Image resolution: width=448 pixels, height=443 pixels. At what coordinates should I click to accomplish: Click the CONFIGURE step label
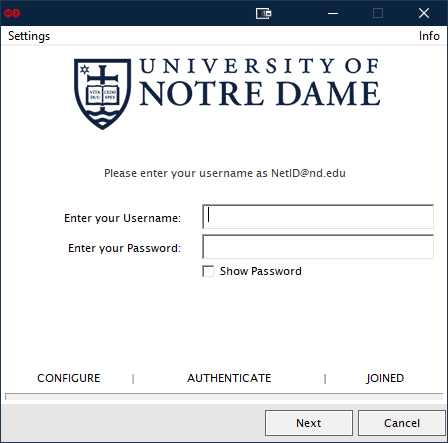69,378
